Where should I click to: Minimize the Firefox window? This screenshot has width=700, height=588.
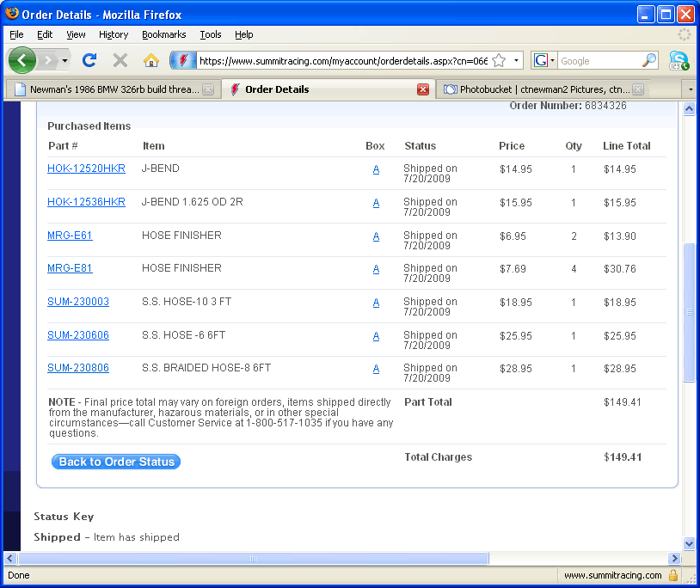[645, 15]
